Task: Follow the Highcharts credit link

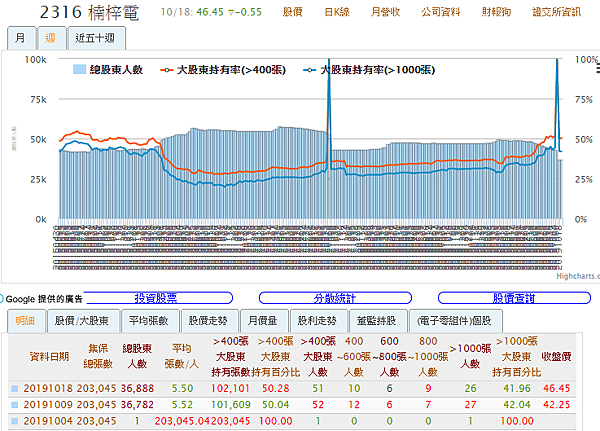Action: (x=578, y=276)
